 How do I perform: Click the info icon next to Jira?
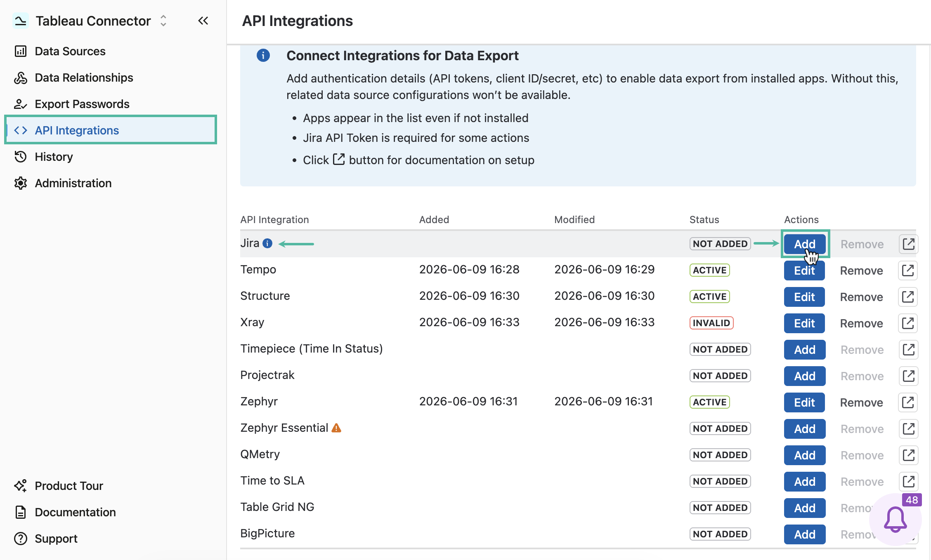[267, 243]
